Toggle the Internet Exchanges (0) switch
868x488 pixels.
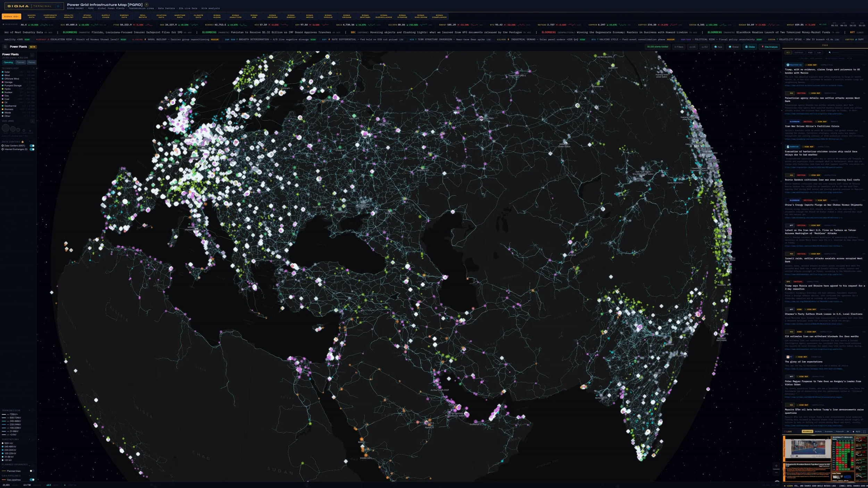[32, 149]
